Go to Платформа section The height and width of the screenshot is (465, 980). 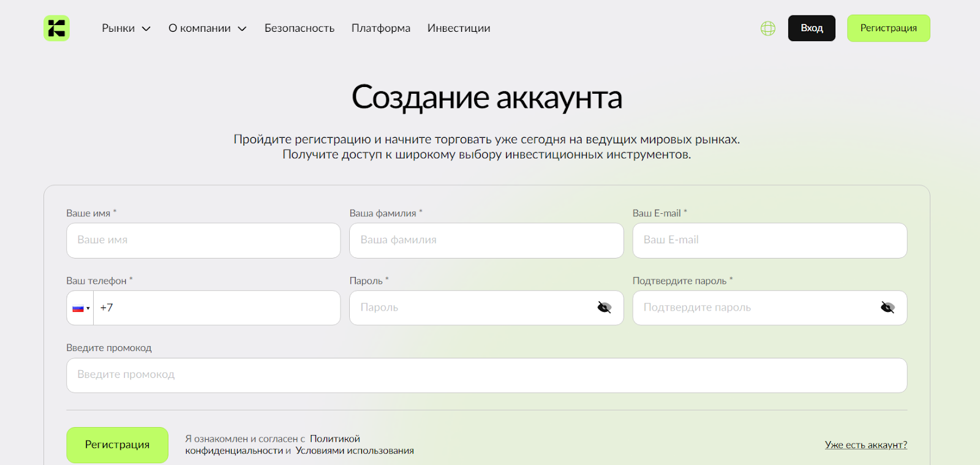(x=381, y=28)
